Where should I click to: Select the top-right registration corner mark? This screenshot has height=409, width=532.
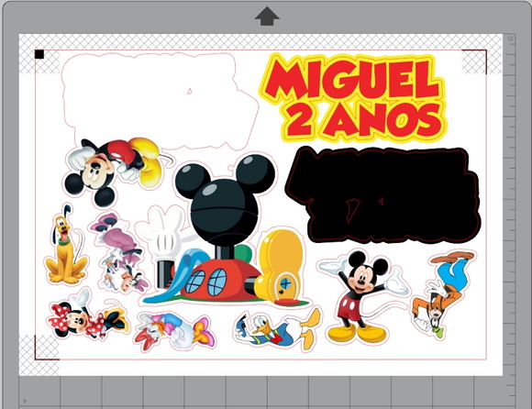(x=474, y=61)
